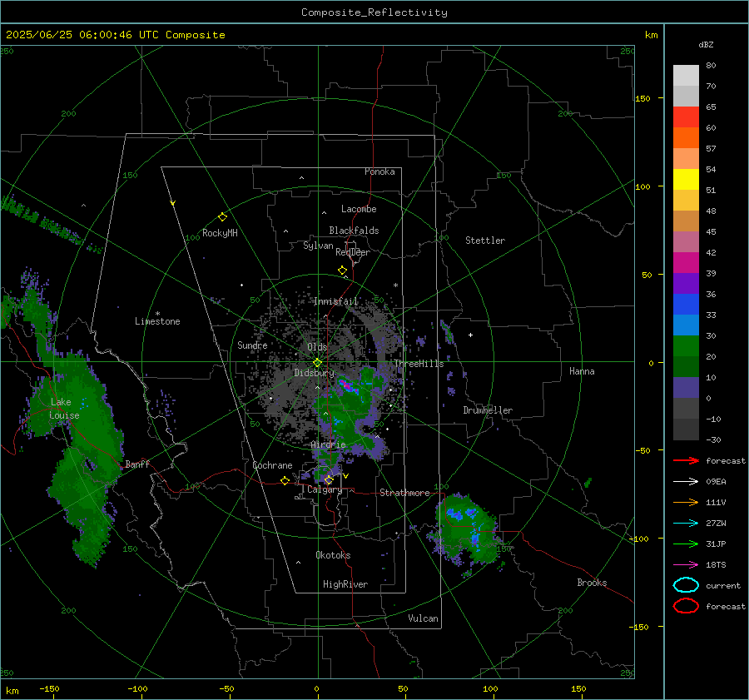
Task: Select the purple 39 dBZ color swatch
Action: [686, 284]
